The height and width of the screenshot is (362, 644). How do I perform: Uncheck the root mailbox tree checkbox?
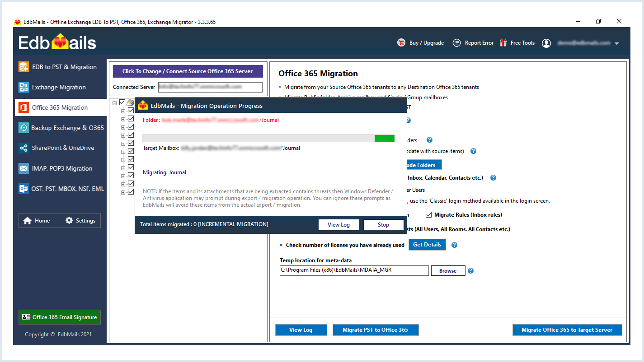pyautogui.click(x=122, y=103)
